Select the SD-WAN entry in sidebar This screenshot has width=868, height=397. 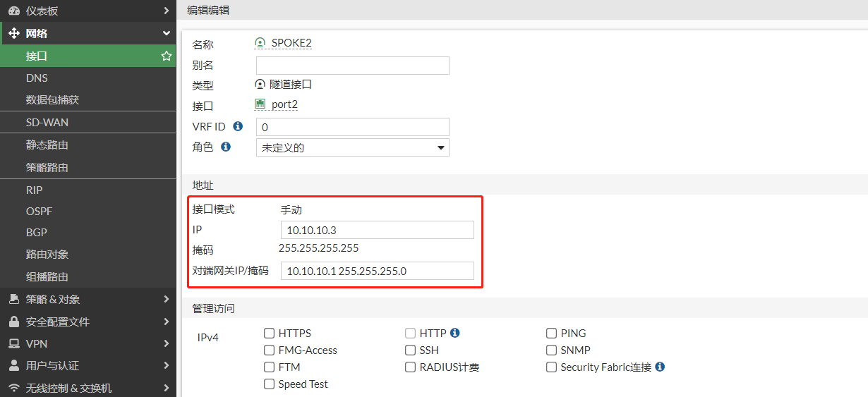[47, 122]
